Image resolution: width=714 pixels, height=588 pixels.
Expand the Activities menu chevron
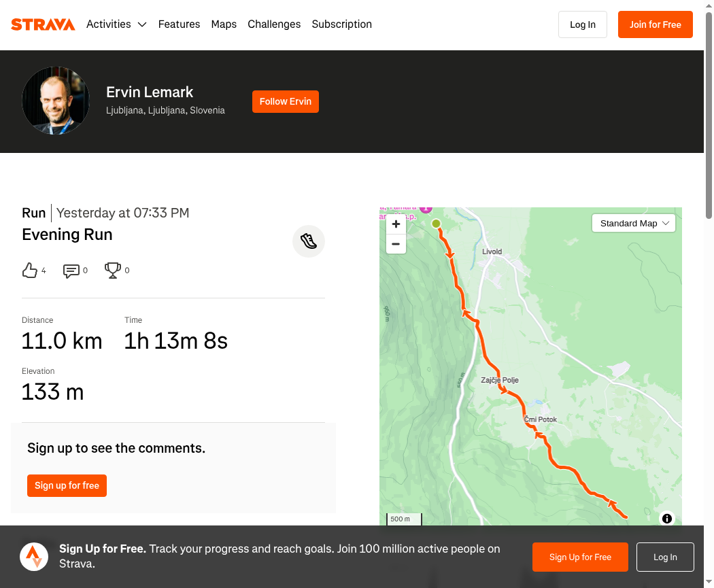[142, 24]
